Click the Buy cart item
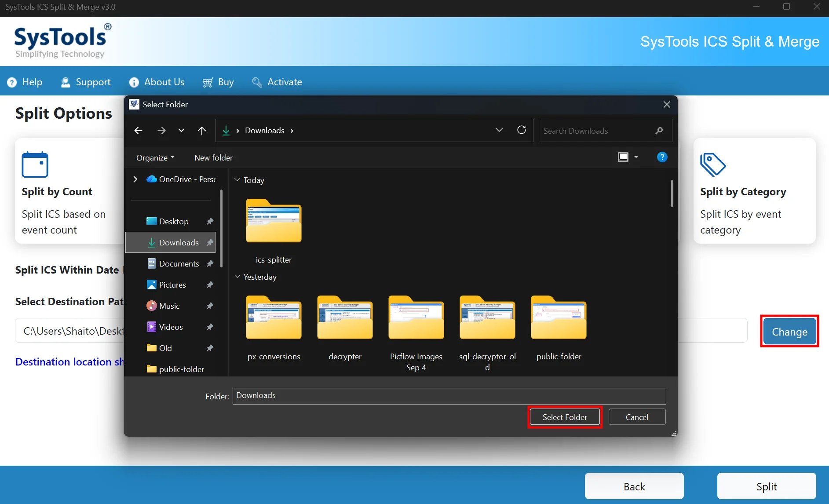 click(218, 82)
